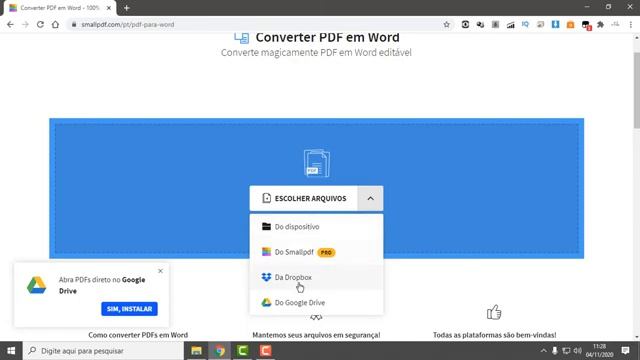640x360 pixels.
Task: Click the Windows search box
Action: click(103, 351)
